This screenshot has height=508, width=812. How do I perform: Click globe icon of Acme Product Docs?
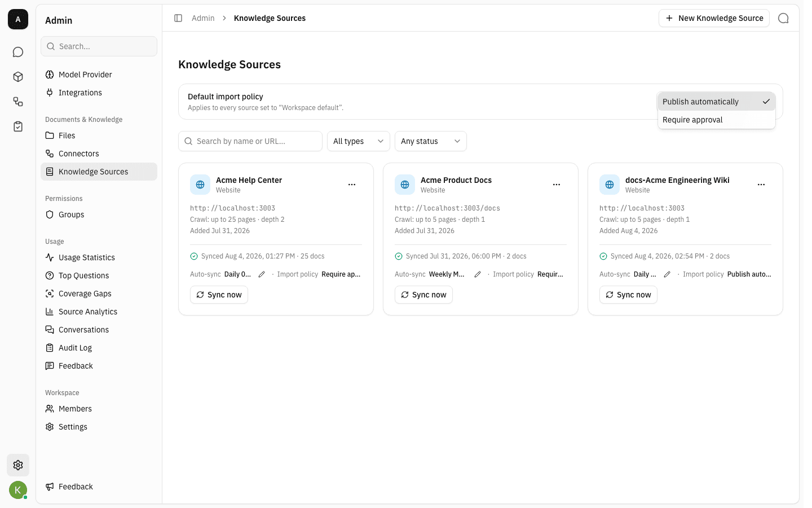point(405,185)
